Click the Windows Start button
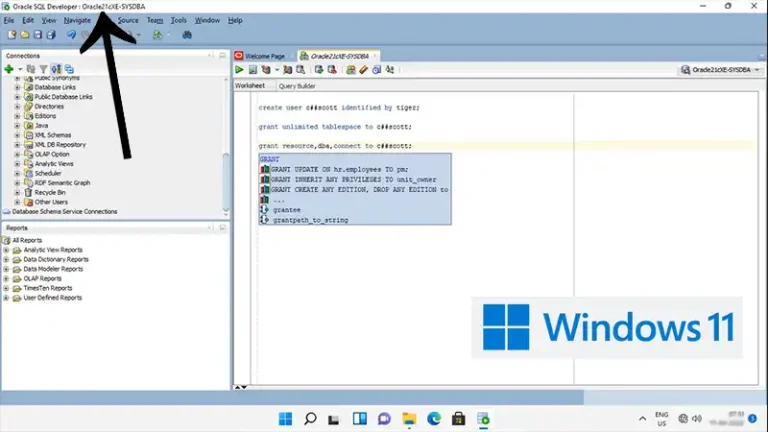The height and width of the screenshot is (432, 768). pos(285,419)
